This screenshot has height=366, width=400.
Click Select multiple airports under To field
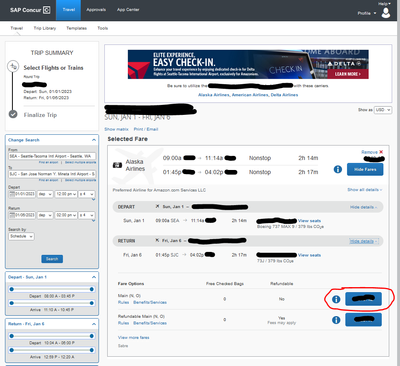(x=80, y=180)
